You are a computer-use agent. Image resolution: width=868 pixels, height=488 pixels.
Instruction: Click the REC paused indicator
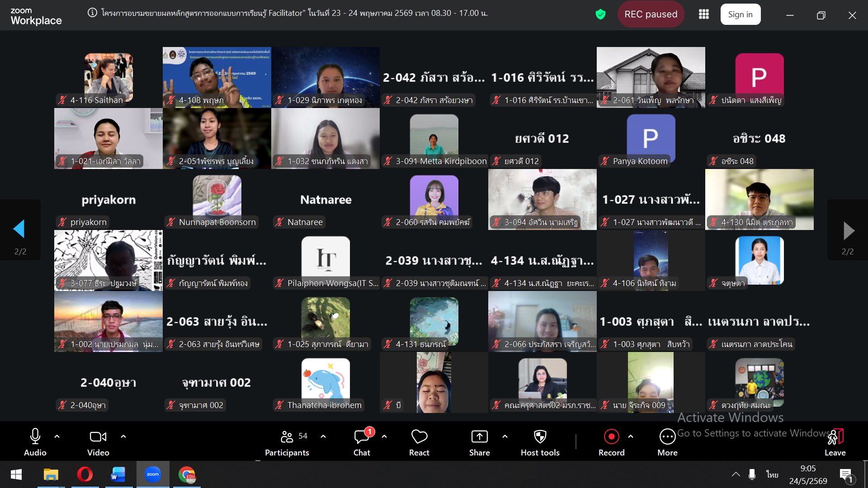pyautogui.click(x=651, y=14)
